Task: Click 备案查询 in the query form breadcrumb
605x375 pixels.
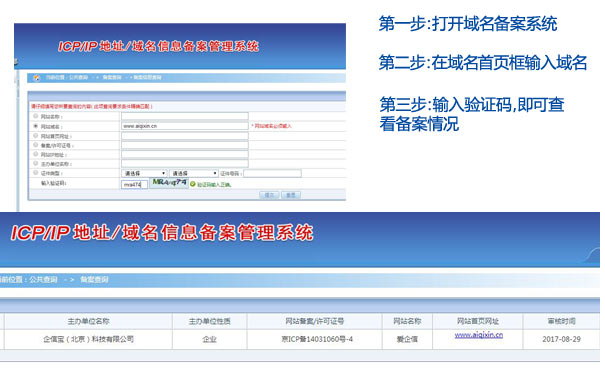Action: tap(112, 78)
